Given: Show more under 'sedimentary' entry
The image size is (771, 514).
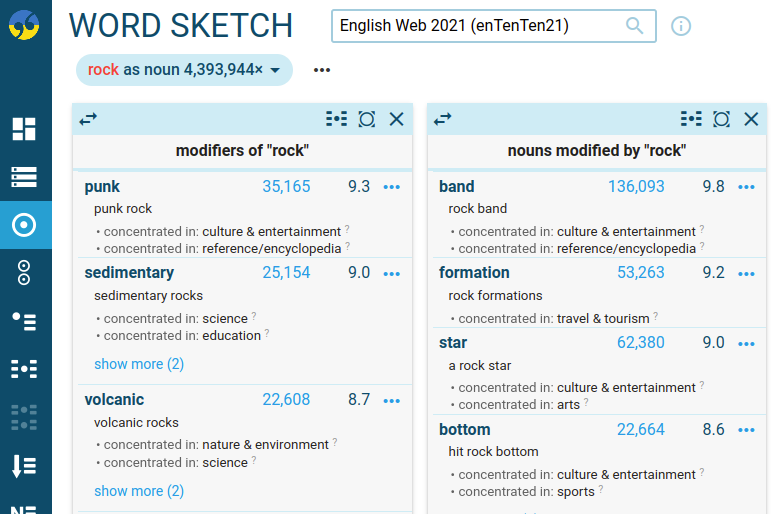Looking at the screenshot, I should tap(139, 364).
